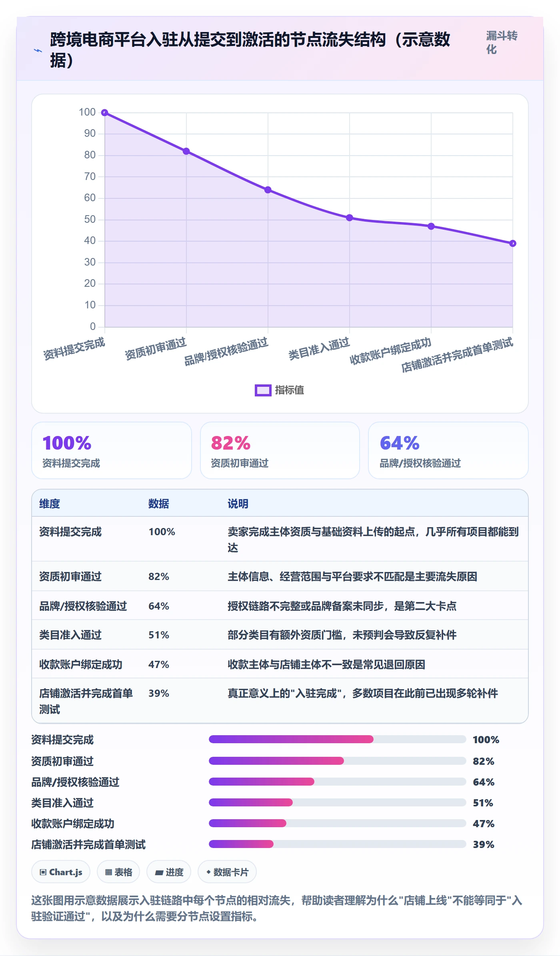Select the 进度 chip
Screen dimensions: 560x956
coord(169,872)
